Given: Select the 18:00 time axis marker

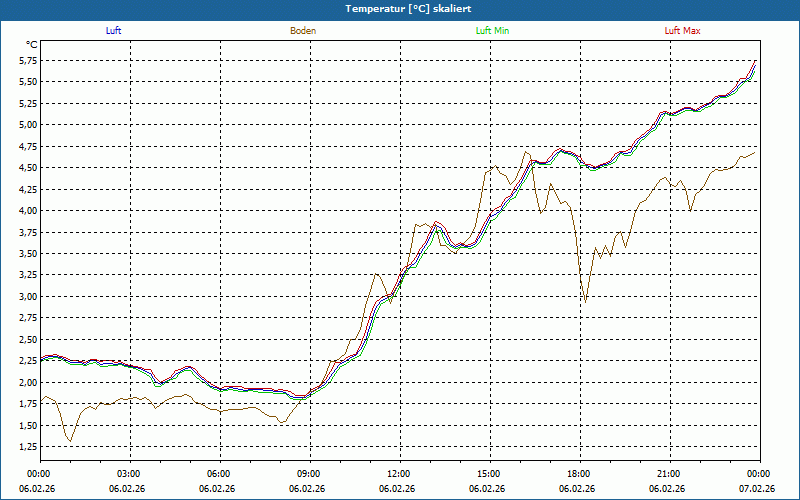Looking at the screenshot, I should click(578, 473).
